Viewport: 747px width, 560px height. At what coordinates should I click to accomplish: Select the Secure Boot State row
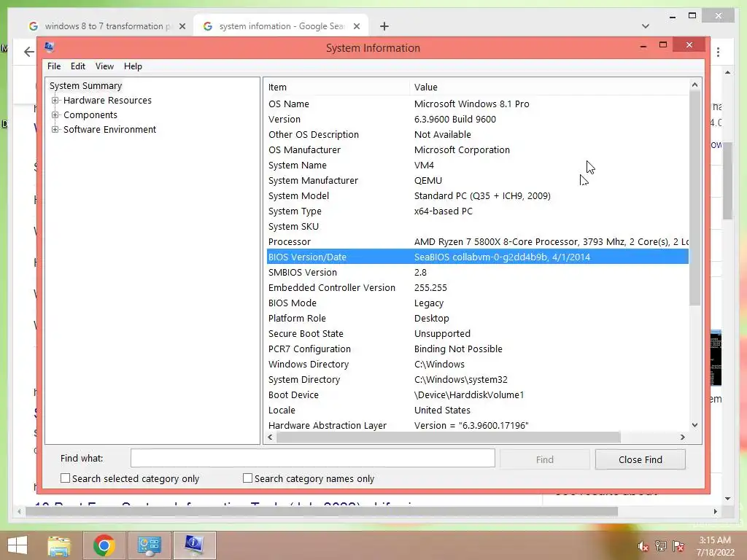pos(477,333)
